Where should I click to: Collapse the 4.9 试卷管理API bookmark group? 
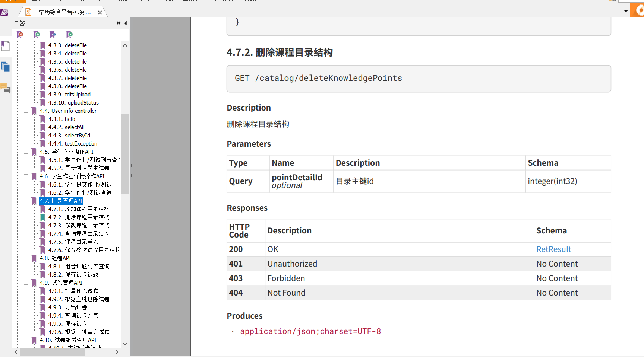tap(26, 283)
